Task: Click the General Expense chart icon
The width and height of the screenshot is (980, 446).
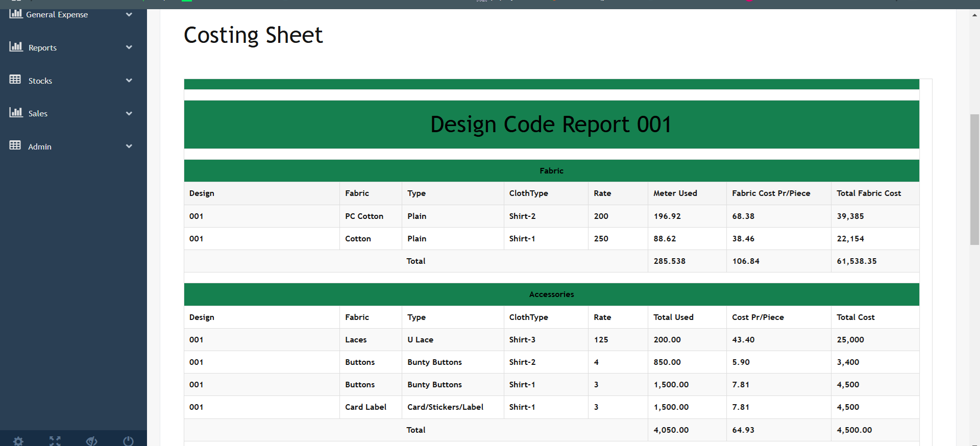Action: tap(16, 14)
